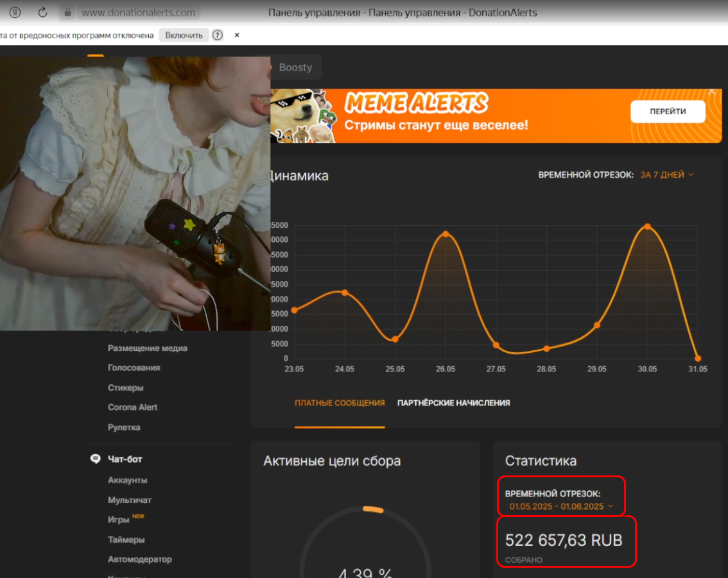Click the Yandex browser logo icon
The height and width of the screenshot is (578, 728).
click(15, 13)
